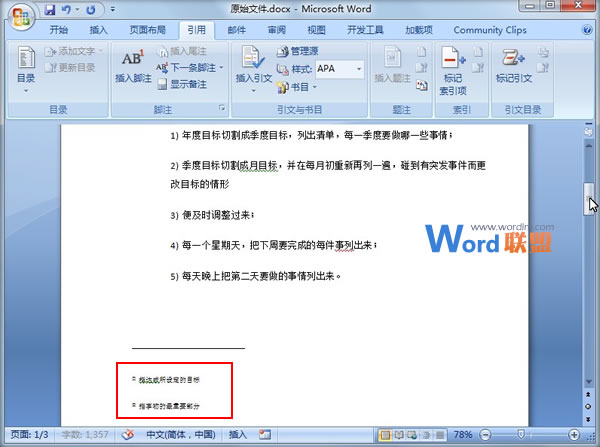This screenshot has width=600, height=447.
Task: Insert a footnote with 插入脚注
Action: tap(133, 66)
